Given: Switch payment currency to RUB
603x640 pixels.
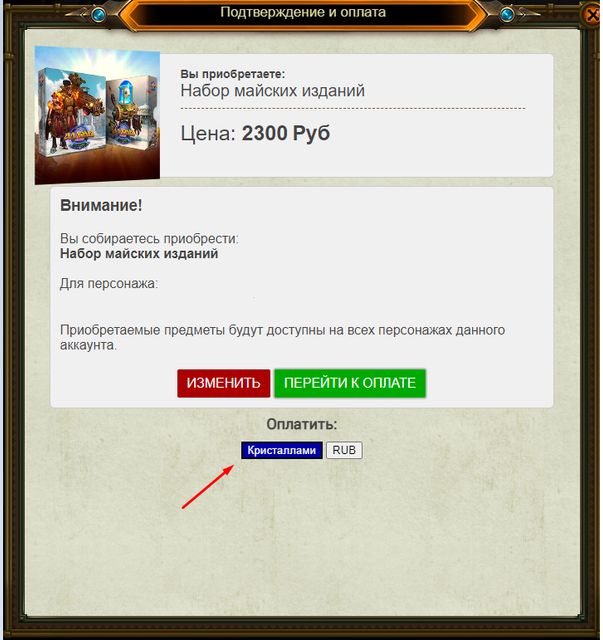Looking at the screenshot, I should 344,450.
